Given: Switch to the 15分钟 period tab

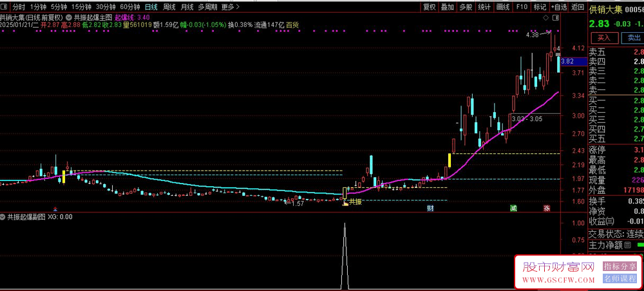Looking at the screenshot, I should tap(81, 7).
